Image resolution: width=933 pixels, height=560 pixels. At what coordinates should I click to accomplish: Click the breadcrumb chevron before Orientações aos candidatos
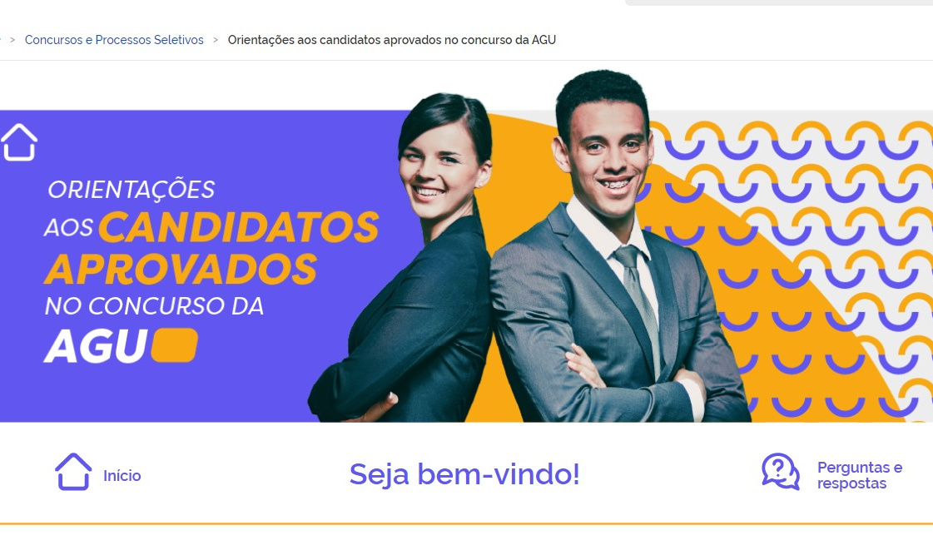[216, 40]
